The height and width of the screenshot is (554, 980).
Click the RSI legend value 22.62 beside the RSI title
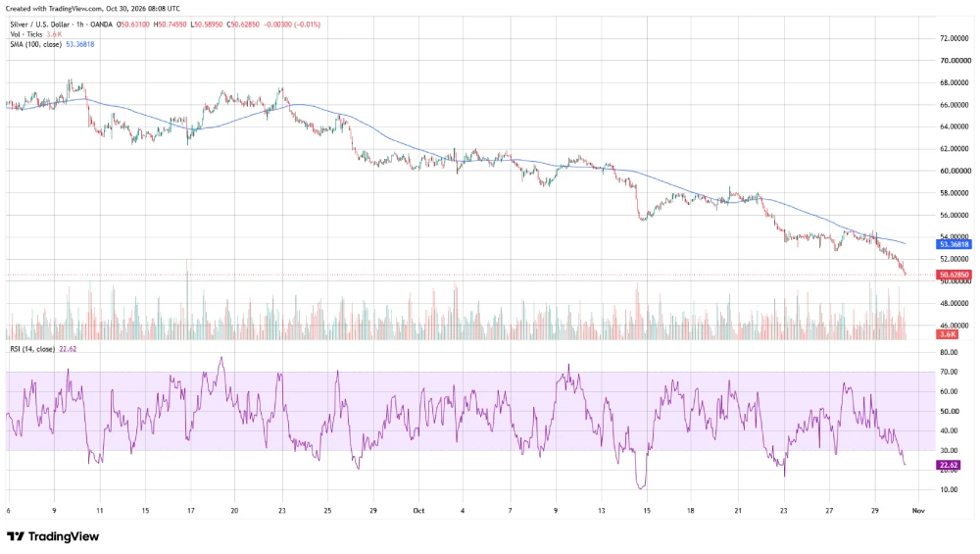coord(68,349)
